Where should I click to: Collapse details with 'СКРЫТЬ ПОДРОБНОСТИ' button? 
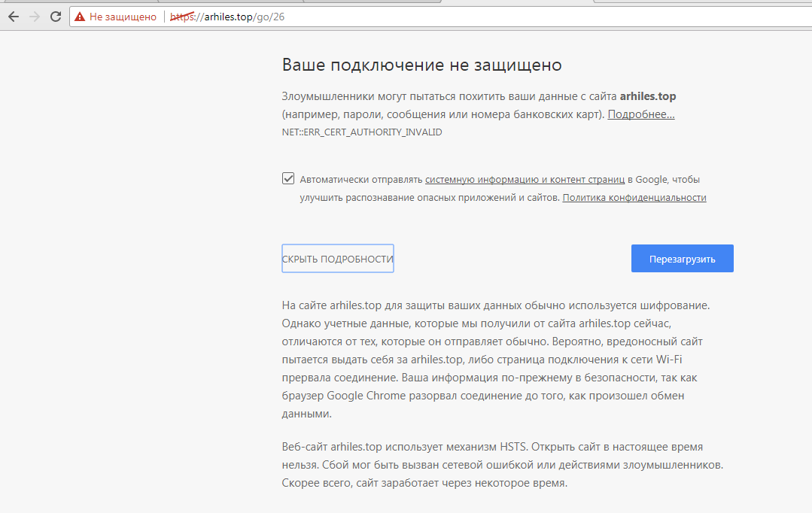pos(338,259)
